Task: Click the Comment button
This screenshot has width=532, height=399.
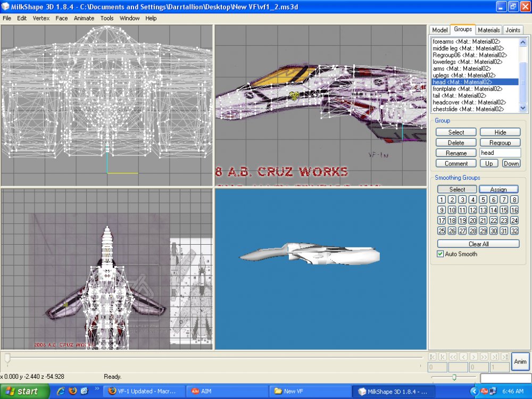Action: 456,163
